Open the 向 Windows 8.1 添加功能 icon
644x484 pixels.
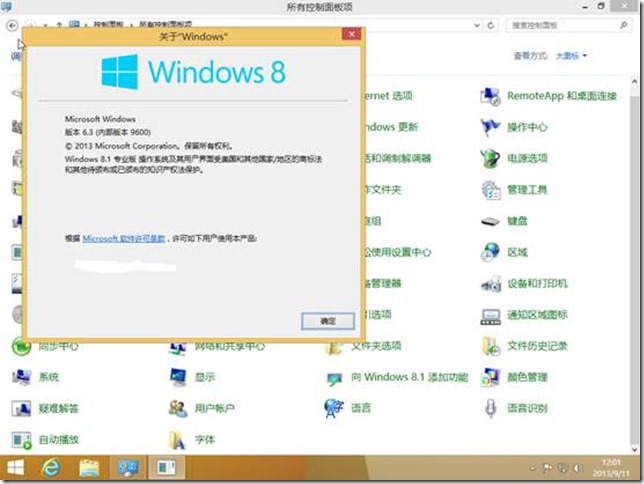(334, 378)
